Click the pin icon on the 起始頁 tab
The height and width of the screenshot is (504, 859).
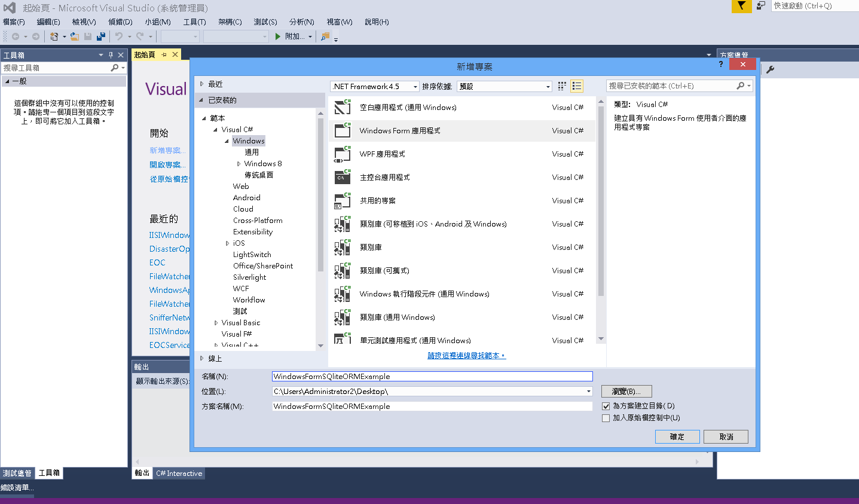pos(164,54)
